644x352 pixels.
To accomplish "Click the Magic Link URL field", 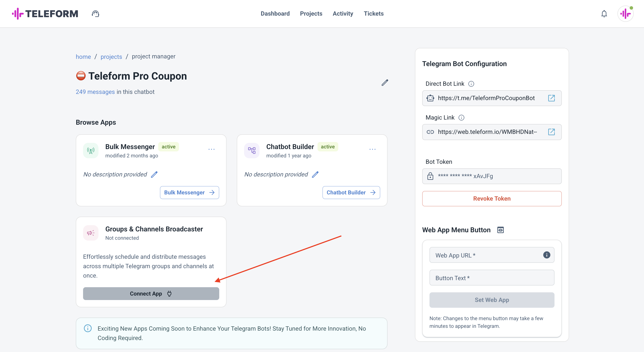I will point(492,132).
